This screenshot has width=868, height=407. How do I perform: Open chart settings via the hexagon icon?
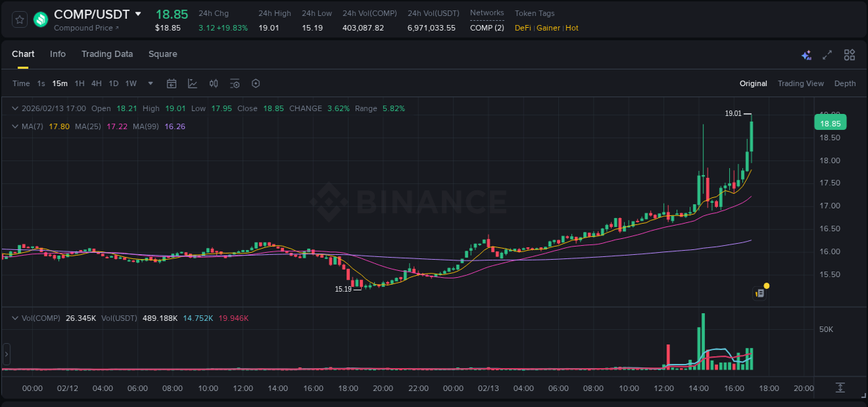(x=256, y=83)
